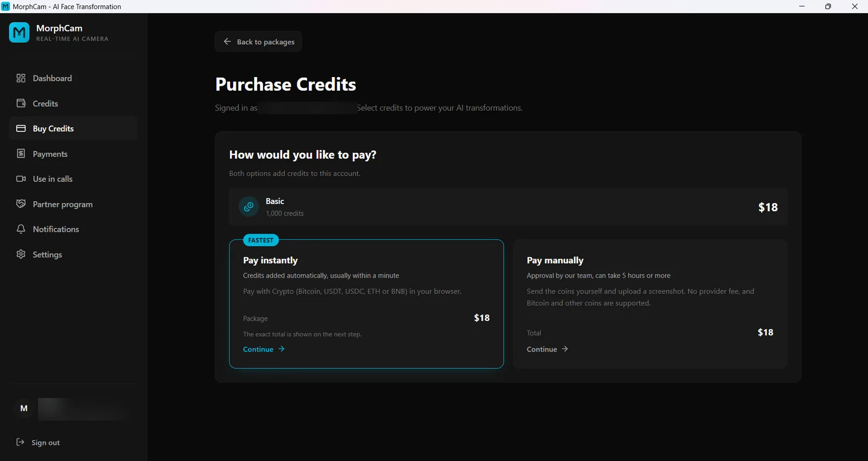Click the Dashboard grid icon
This screenshot has height=461, width=868.
(21, 78)
